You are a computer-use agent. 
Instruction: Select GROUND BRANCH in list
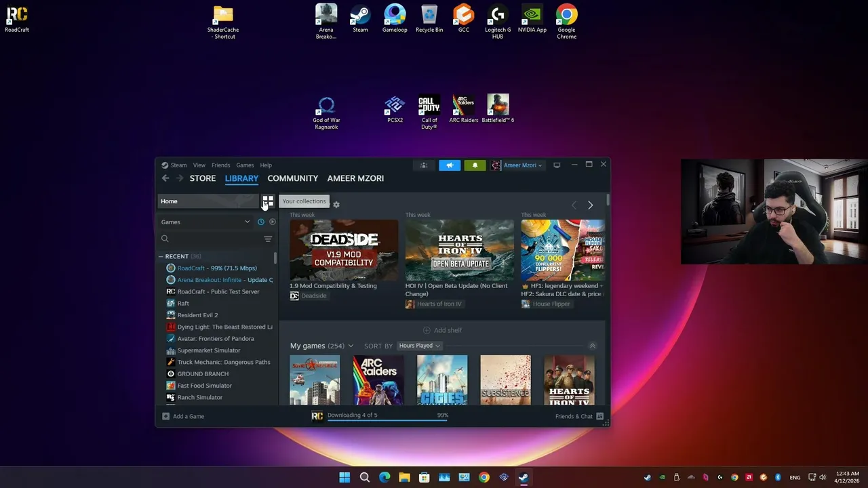pyautogui.click(x=203, y=374)
